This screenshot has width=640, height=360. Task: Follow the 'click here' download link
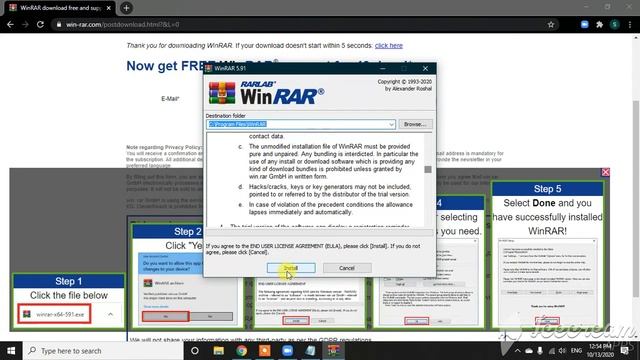click(x=389, y=45)
